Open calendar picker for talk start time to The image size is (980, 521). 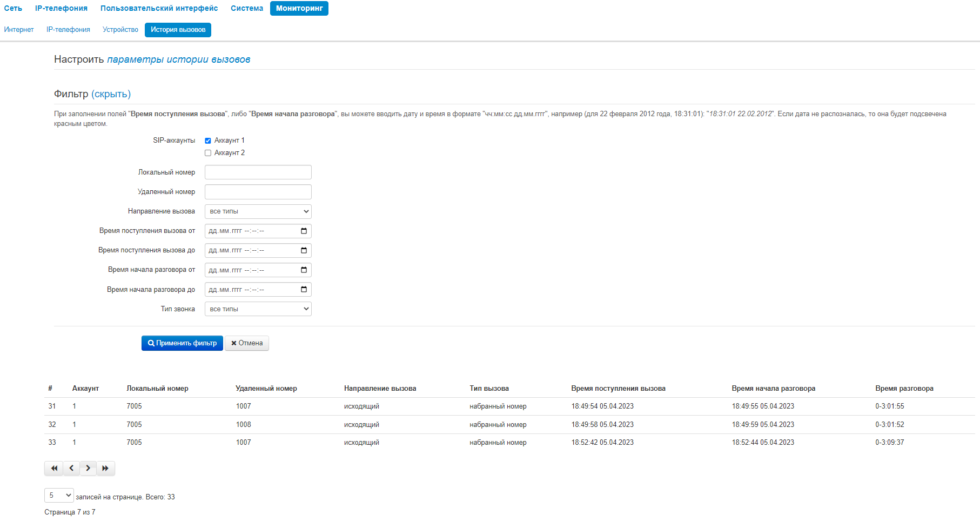(x=304, y=290)
